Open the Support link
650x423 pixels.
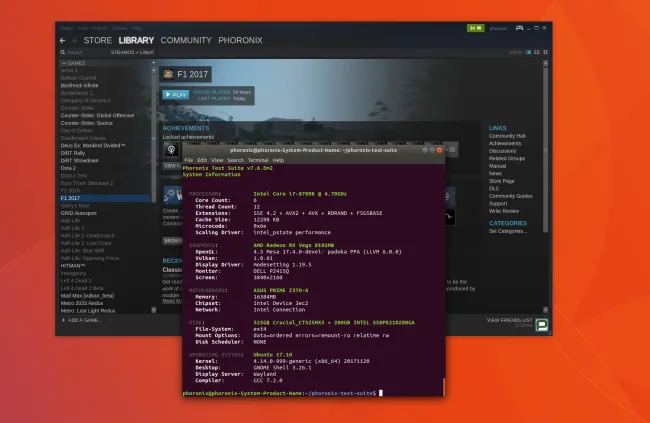click(498, 204)
